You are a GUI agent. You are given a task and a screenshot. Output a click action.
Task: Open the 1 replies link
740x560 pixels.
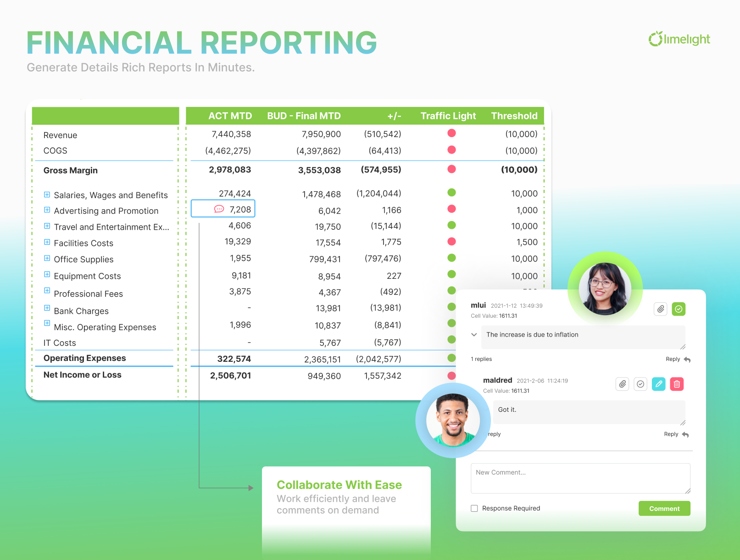point(481,359)
